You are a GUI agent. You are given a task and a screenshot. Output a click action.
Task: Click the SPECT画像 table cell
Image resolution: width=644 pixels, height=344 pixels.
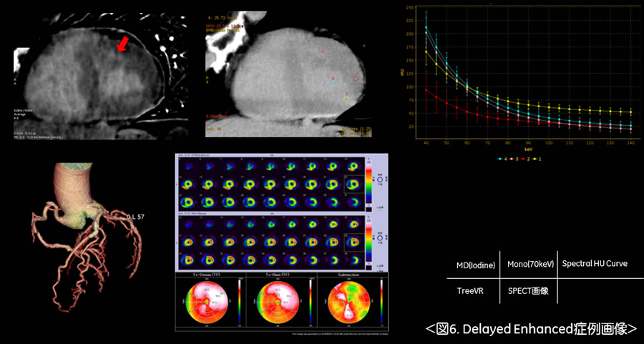[x=529, y=292]
